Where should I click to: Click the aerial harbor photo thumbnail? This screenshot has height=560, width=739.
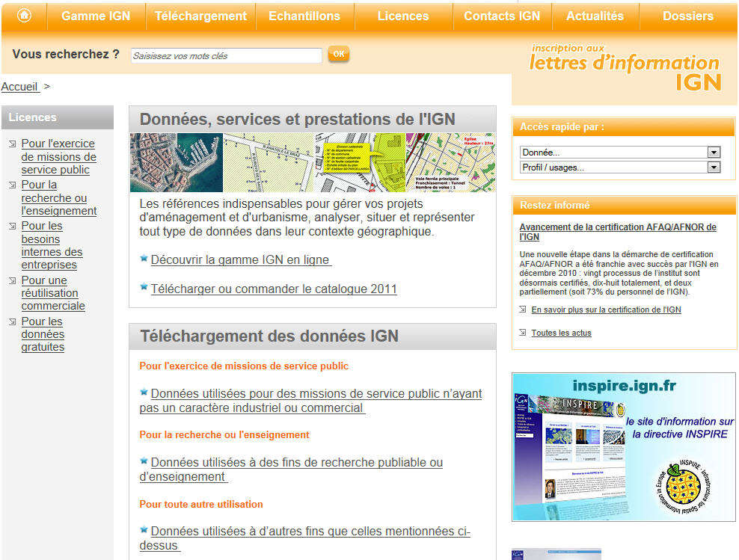[176, 162]
